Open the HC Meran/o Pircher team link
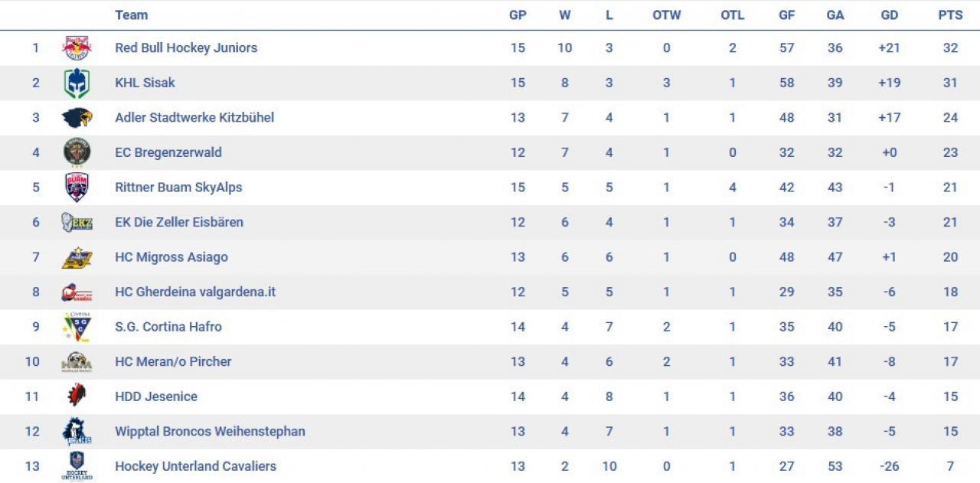Viewport: 980px width, 483px height. click(173, 361)
